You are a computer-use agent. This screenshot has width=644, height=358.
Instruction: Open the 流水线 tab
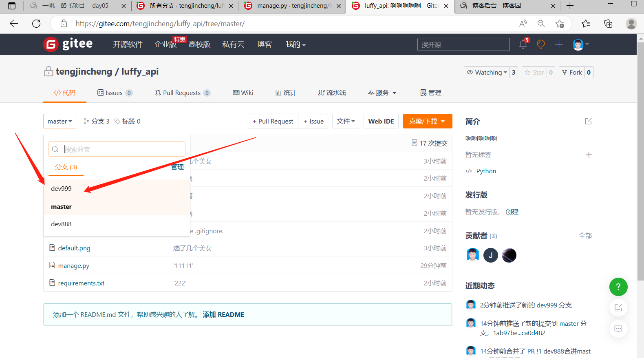[332, 93]
